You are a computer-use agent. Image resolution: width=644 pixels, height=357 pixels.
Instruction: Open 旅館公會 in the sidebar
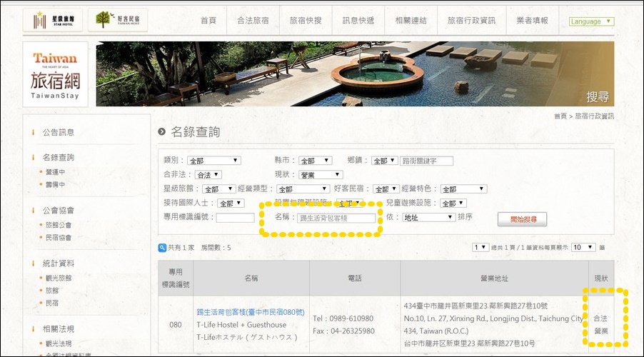click(x=59, y=225)
